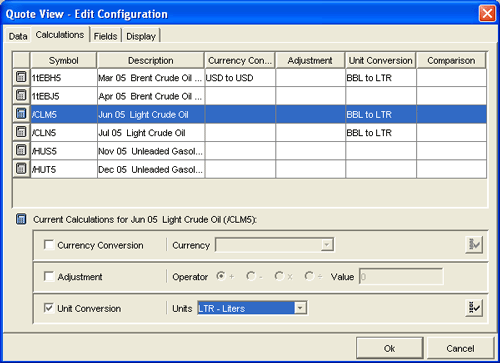Click the calculator icon beside Current Calculations label
500x363 pixels.
pyautogui.click(x=21, y=219)
